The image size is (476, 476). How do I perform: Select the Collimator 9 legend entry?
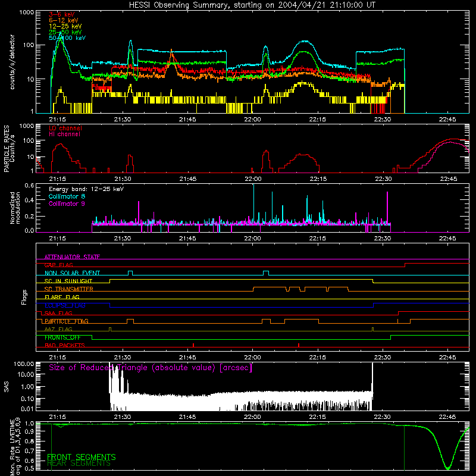(67, 203)
